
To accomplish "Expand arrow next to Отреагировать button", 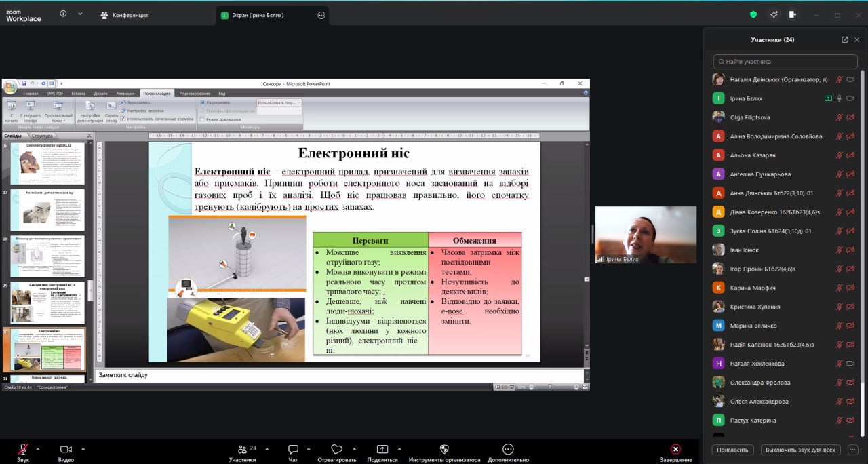I will (x=353, y=449).
